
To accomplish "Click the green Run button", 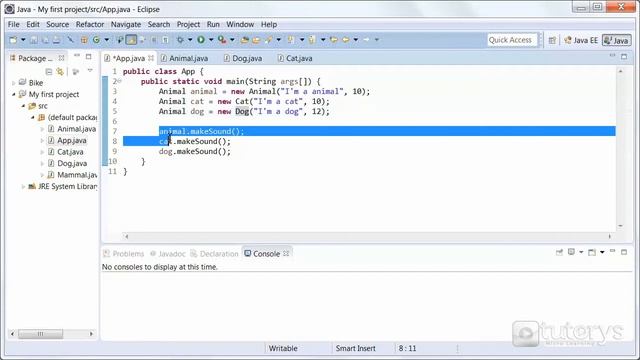I will coord(201,40).
